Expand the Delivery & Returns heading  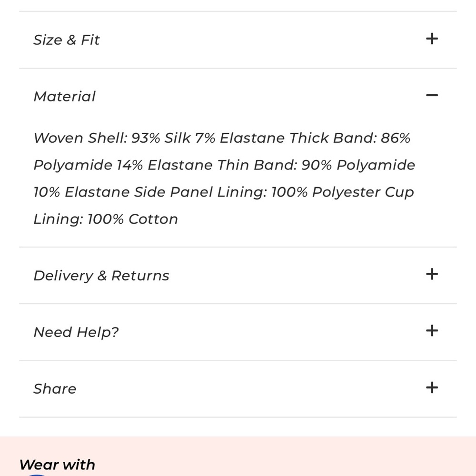click(x=101, y=276)
